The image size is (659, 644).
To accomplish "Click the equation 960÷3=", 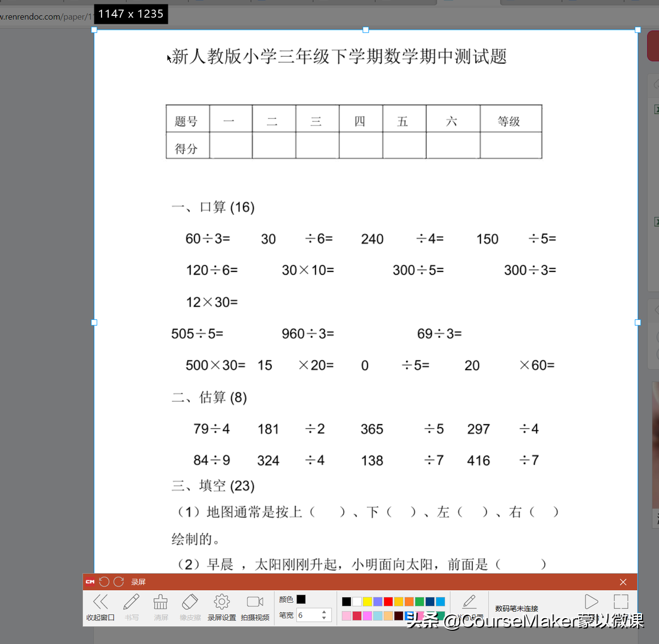I will click(308, 334).
